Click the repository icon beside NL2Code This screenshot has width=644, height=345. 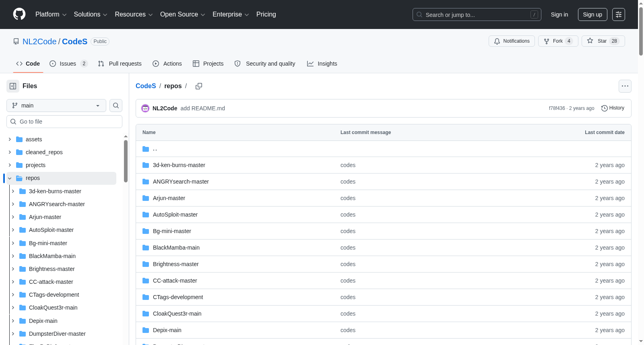[16, 41]
